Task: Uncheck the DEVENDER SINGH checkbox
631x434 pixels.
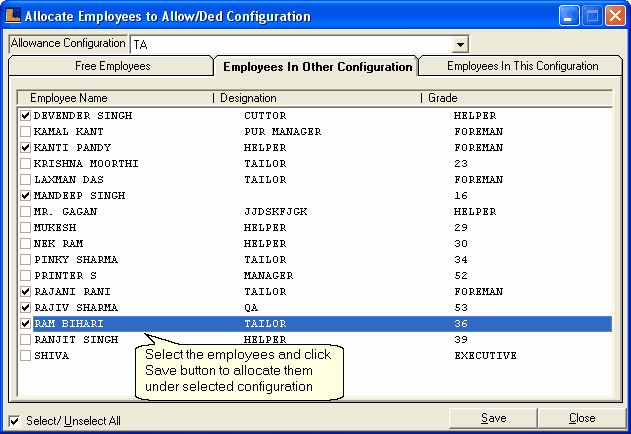Action: click(25, 116)
